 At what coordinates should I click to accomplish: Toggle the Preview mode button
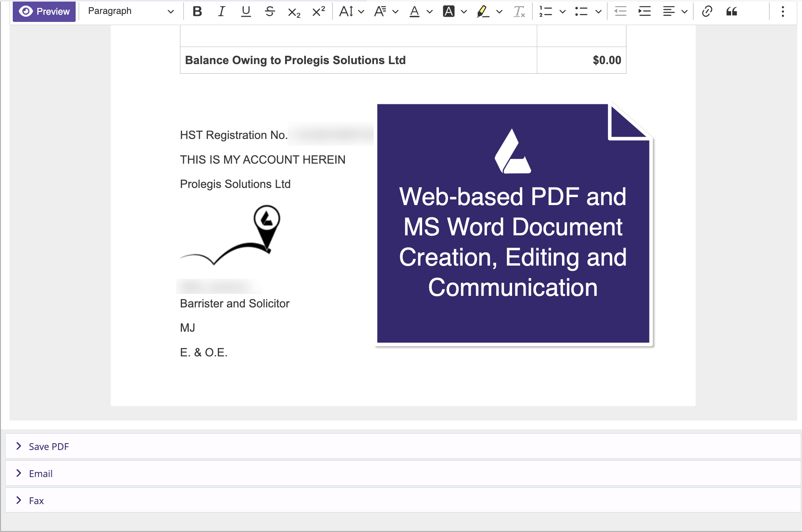(x=44, y=12)
